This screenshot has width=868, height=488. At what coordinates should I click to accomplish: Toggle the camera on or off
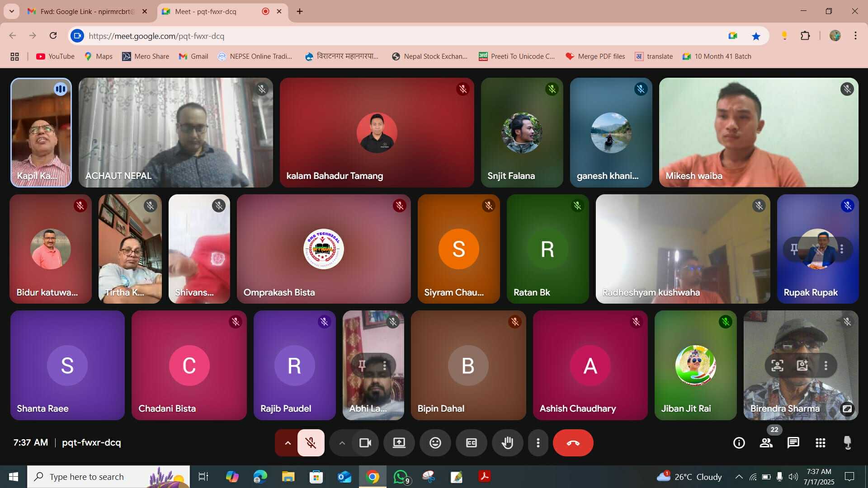[x=365, y=443]
